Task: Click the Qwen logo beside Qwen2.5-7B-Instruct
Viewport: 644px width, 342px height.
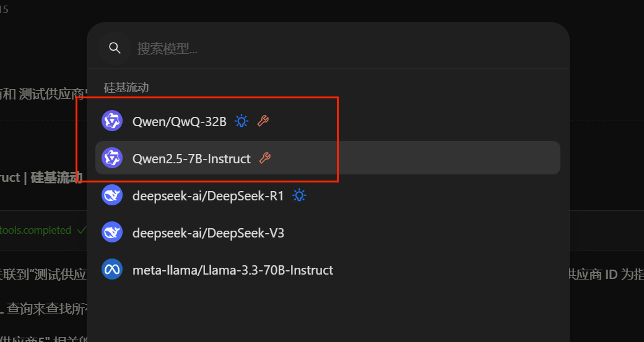Action: pyautogui.click(x=112, y=158)
